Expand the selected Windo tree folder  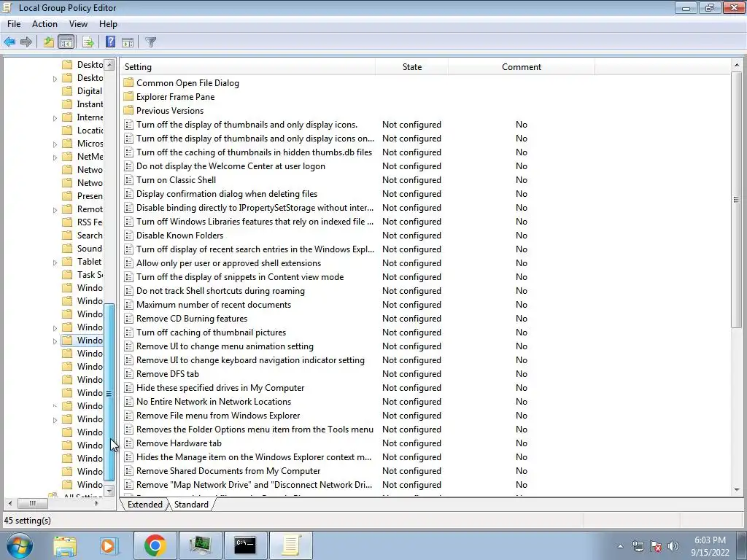click(55, 341)
